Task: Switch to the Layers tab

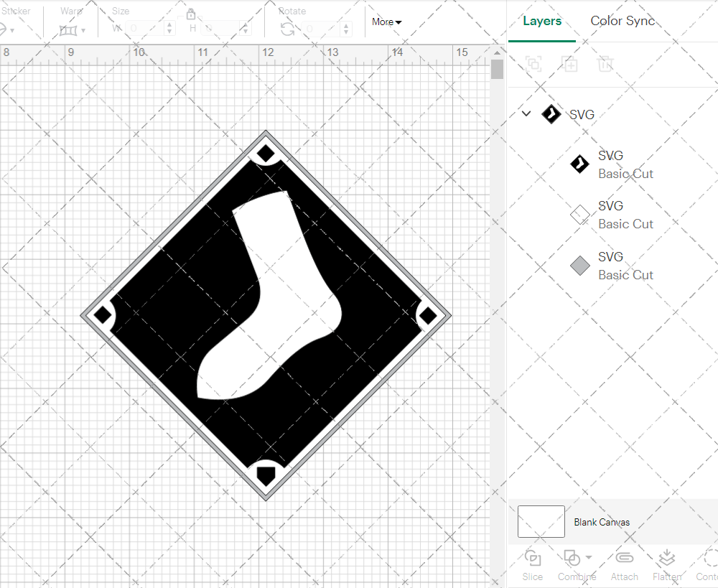Action: click(x=541, y=21)
